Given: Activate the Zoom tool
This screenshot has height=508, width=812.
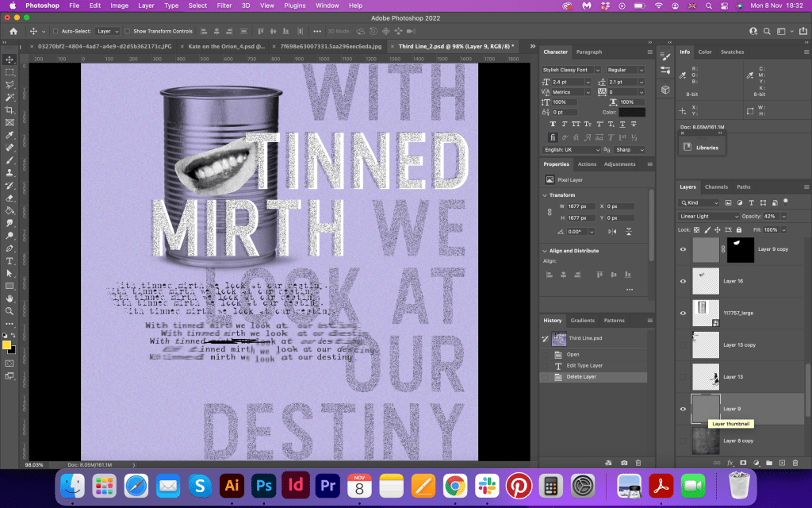Looking at the screenshot, I should click(x=10, y=310).
